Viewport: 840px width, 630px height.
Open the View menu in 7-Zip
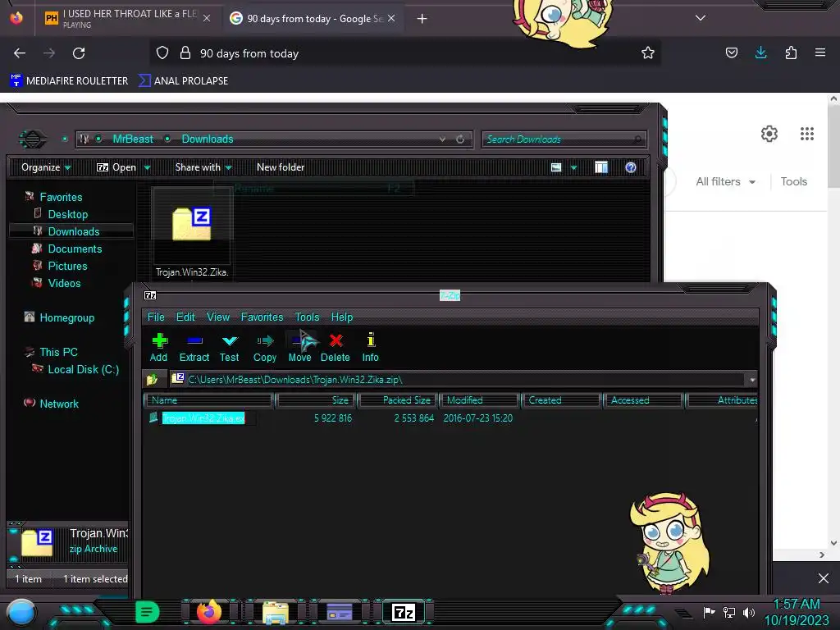coord(218,317)
